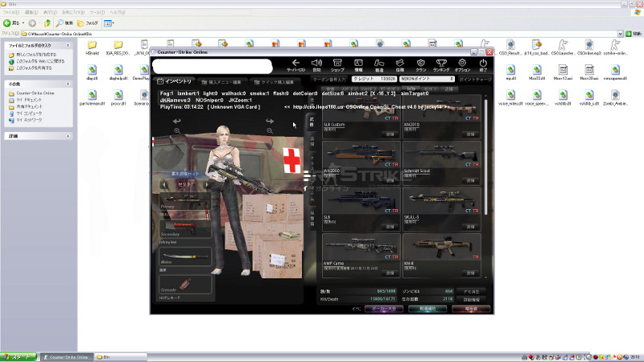Select the weapons vertical category tab
The width and height of the screenshot is (644, 362).
[x=312, y=121]
